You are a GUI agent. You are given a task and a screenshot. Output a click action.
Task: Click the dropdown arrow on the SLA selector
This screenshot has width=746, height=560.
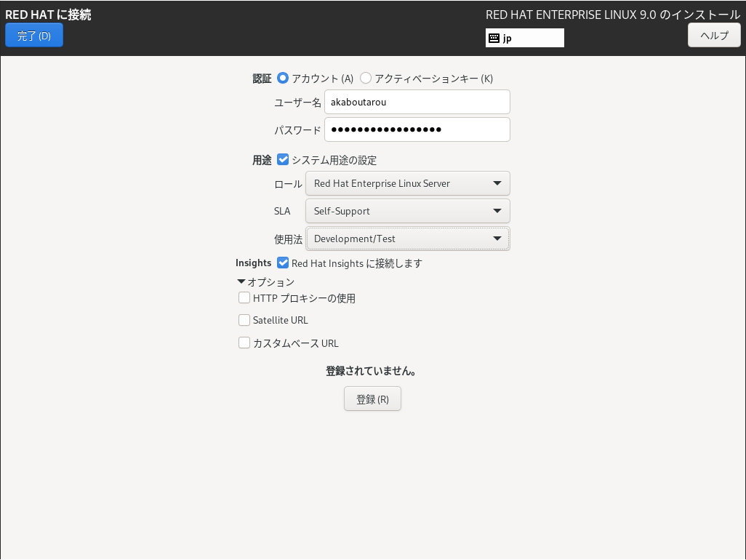pyautogui.click(x=498, y=210)
